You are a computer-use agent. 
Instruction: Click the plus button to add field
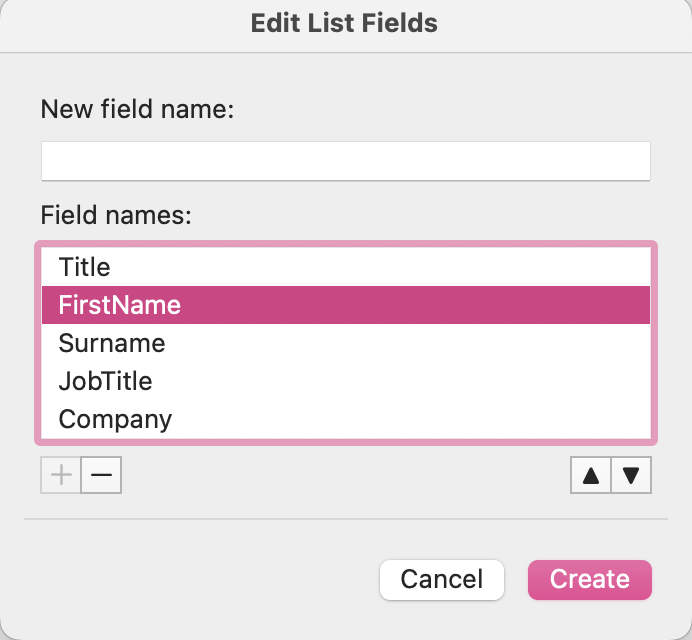(x=61, y=475)
